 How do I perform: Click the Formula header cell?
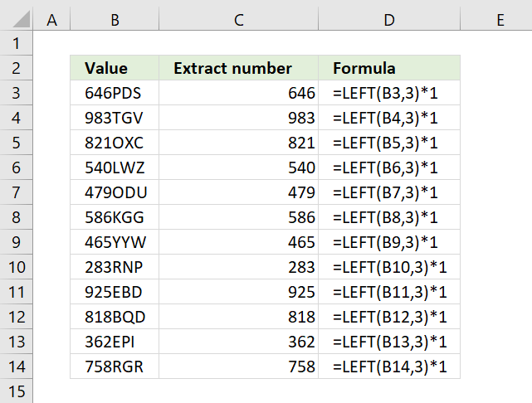[x=389, y=68]
